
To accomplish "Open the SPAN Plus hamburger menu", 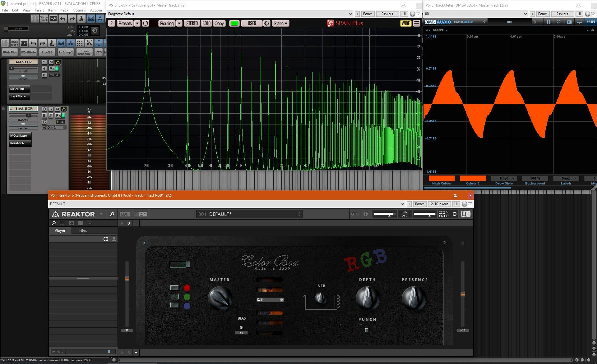I will [417, 23].
